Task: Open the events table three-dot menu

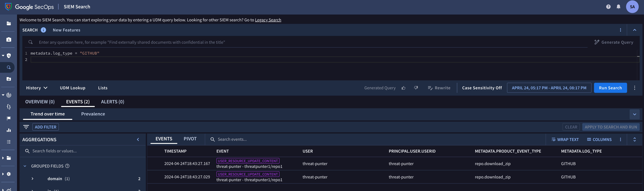Action: [x=620, y=139]
